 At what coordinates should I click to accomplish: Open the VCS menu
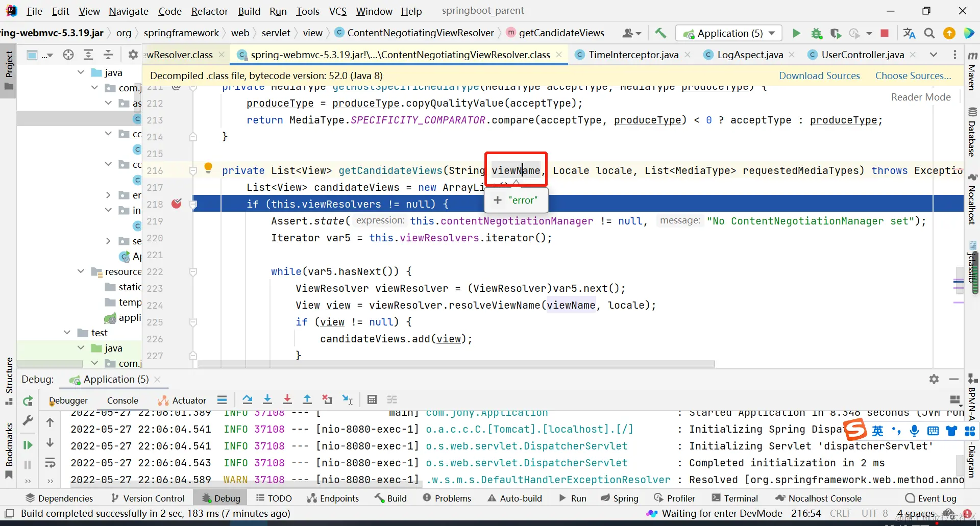click(x=337, y=11)
